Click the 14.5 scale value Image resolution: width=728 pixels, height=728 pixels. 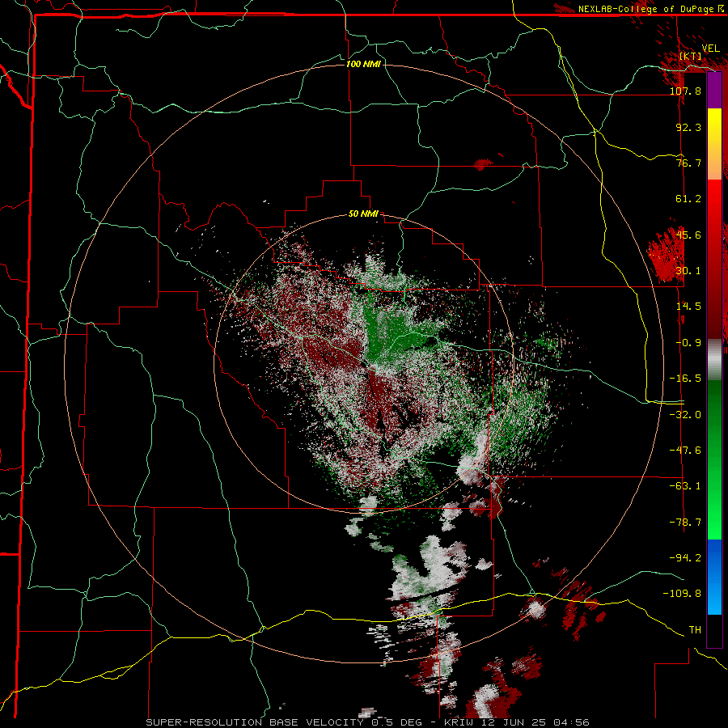(x=688, y=307)
